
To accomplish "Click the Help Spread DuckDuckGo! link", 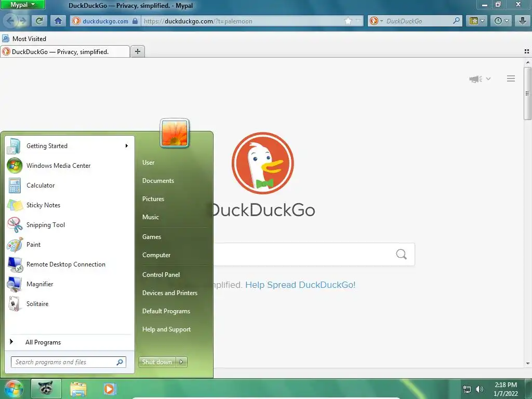I will tap(300, 285).
